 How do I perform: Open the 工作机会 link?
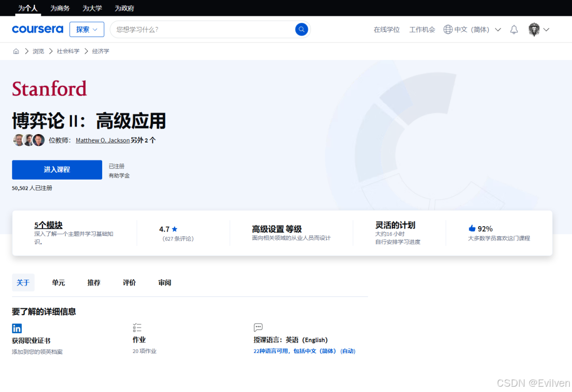[x=422, y=30]
